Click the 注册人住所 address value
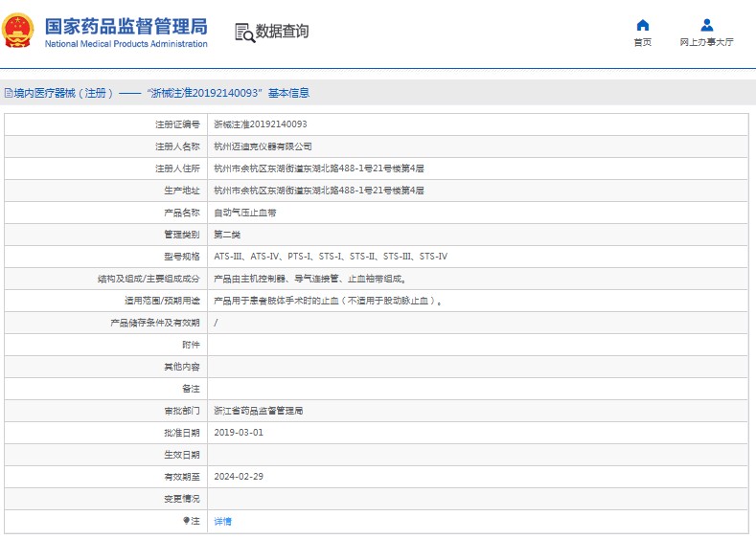Image resolution: width=756 pixels, height=539 pixels. pyautogui.click(x=319, y=168)
